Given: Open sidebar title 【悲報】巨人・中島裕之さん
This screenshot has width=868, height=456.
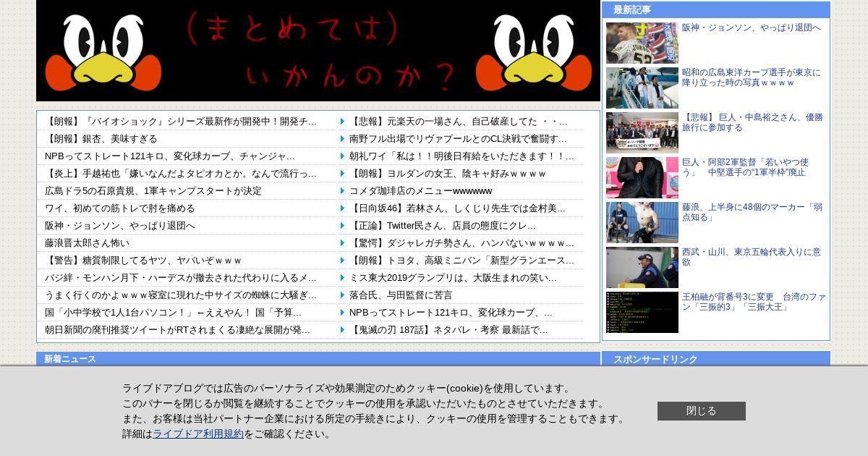Looking at the screenshot, I should pyautogui.click(x=752, y=122).
